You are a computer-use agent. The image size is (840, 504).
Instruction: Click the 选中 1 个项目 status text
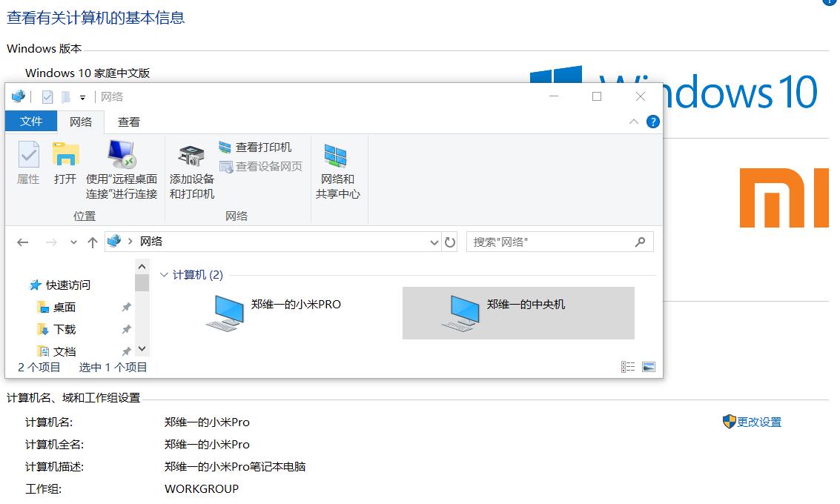(x=113, y=368)
